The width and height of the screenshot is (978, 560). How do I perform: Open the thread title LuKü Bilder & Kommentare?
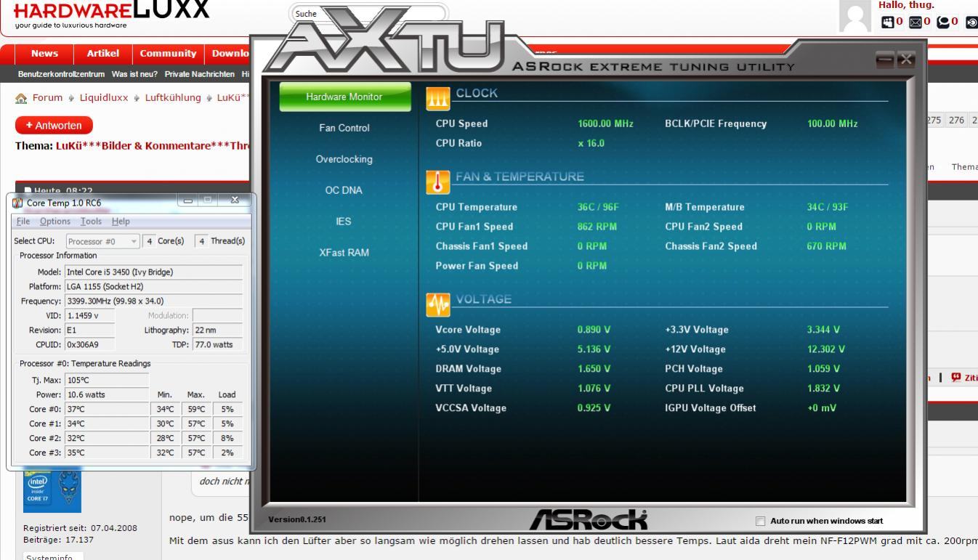click(153, 145)
